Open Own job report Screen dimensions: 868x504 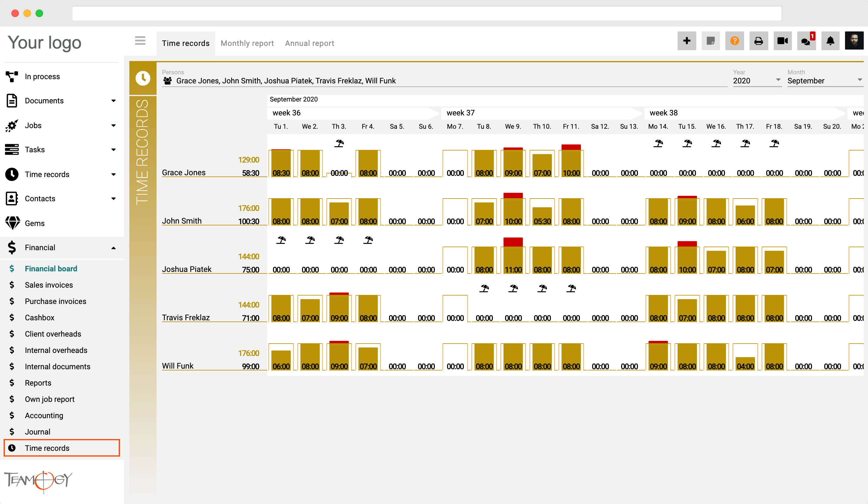50,399
